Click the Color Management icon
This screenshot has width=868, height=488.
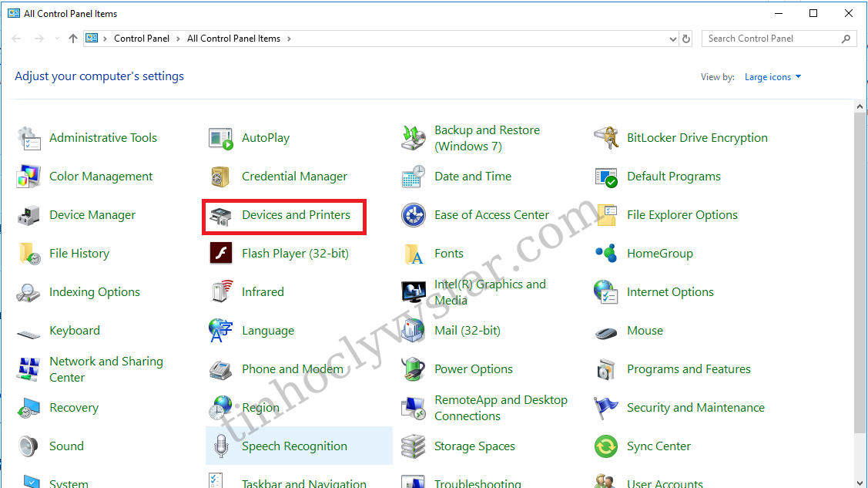(28, 177)
